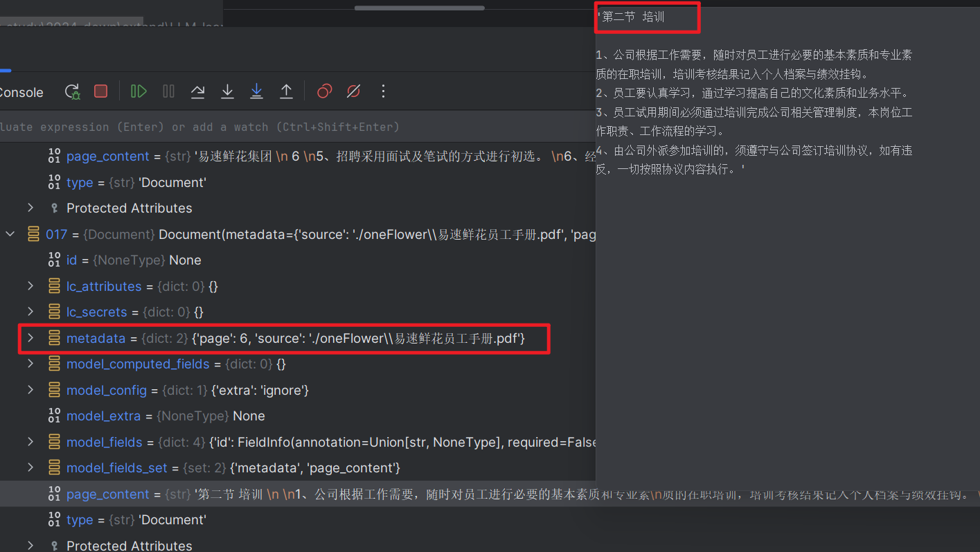
Task: Step over the current line
Action: [197, 91]
